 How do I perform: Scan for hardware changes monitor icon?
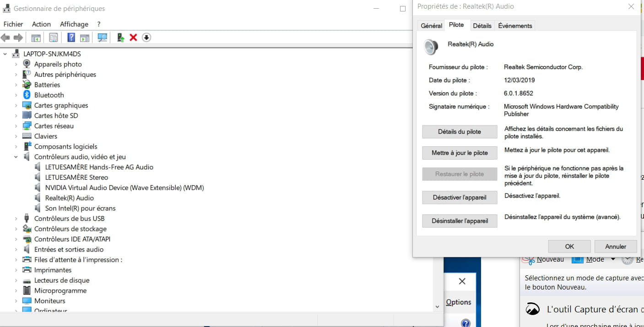[103, 38]
